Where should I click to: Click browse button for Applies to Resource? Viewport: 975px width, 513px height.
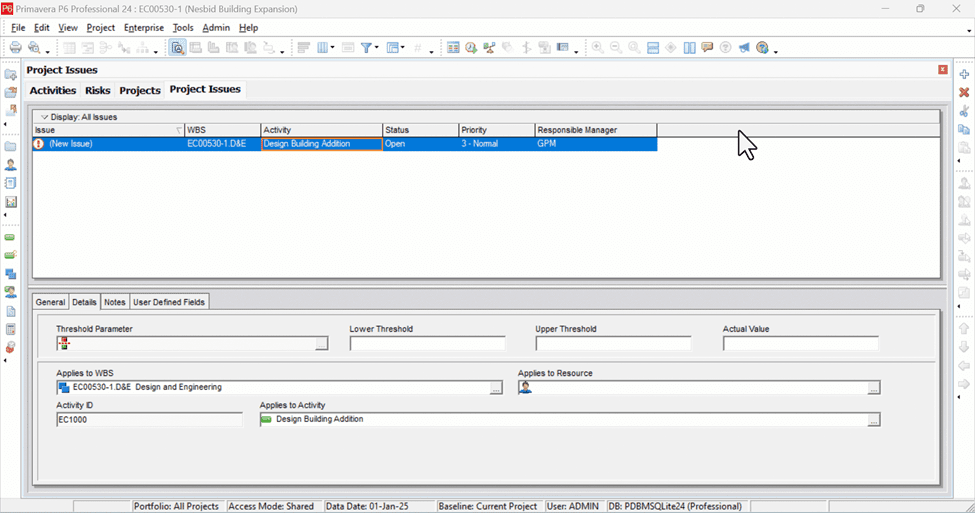point(874,388)
